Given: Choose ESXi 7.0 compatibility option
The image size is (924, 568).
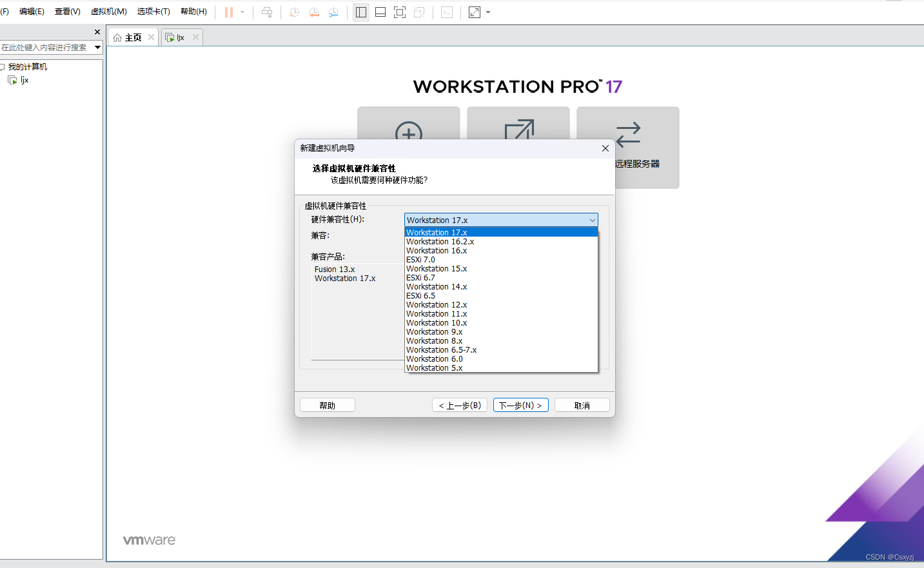Looking at the screenshot, I should tap(501, 260).
